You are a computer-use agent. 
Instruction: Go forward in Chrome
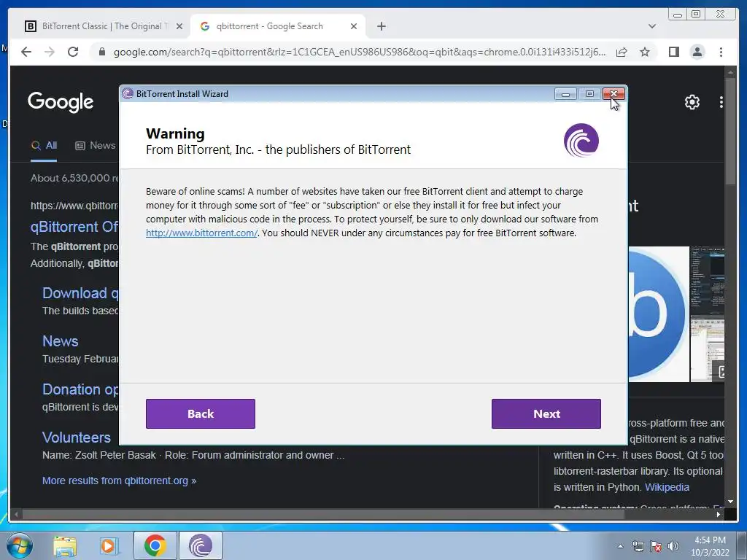tap(50, 52)
